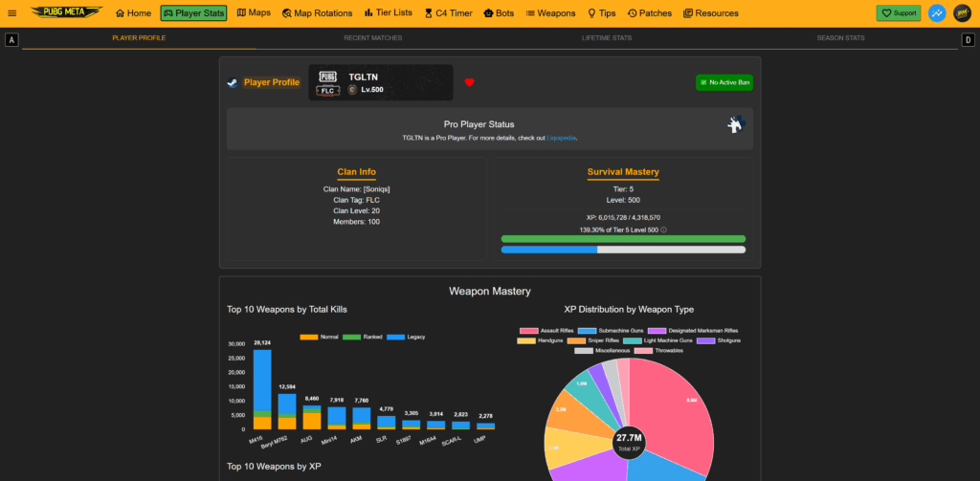Screen dimensions: 980x481
Task: Click the AKM bar in the kills chart
Action: [362, 419]
